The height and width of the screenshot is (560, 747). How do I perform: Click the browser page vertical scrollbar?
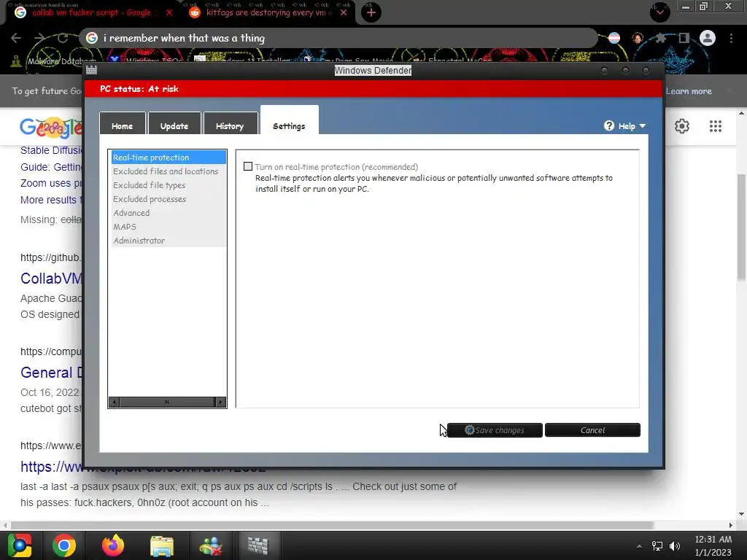741,227
